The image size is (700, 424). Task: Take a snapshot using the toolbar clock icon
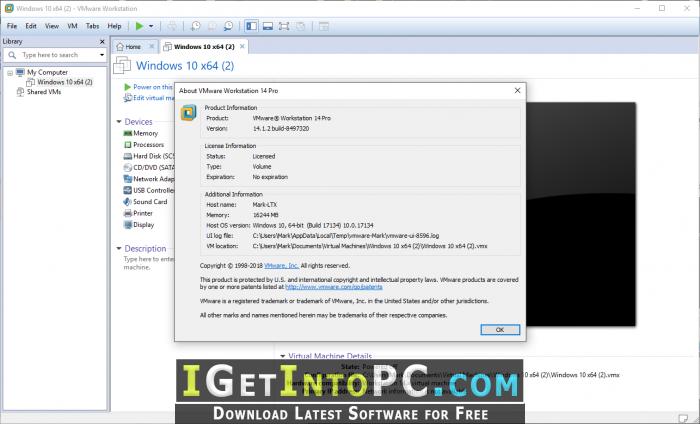click(x=196, y=26)
